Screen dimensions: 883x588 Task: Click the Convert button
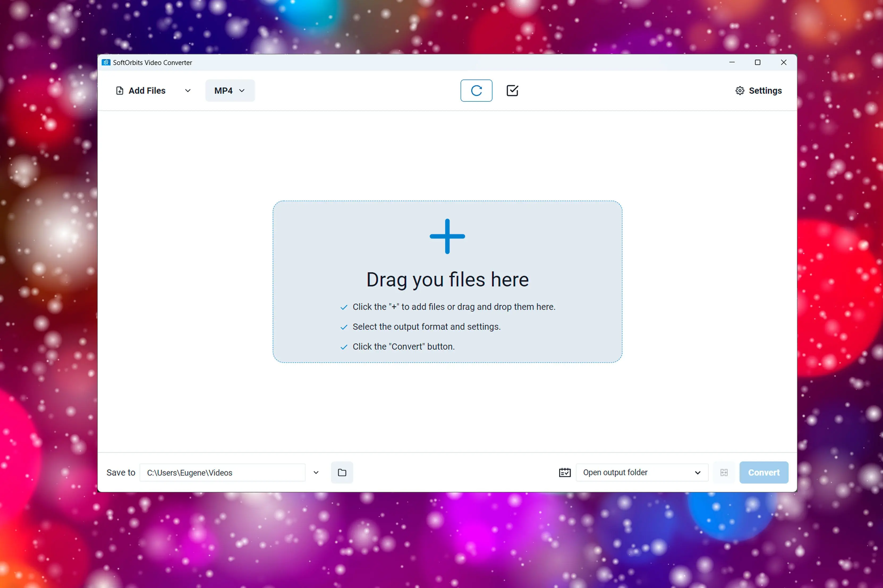point(763,472)
